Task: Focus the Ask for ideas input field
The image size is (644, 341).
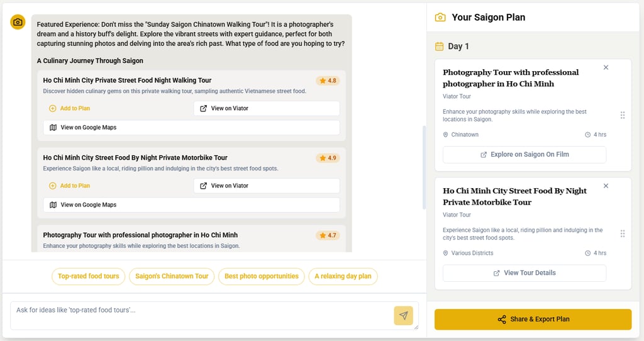Action: tap(201, 316)
